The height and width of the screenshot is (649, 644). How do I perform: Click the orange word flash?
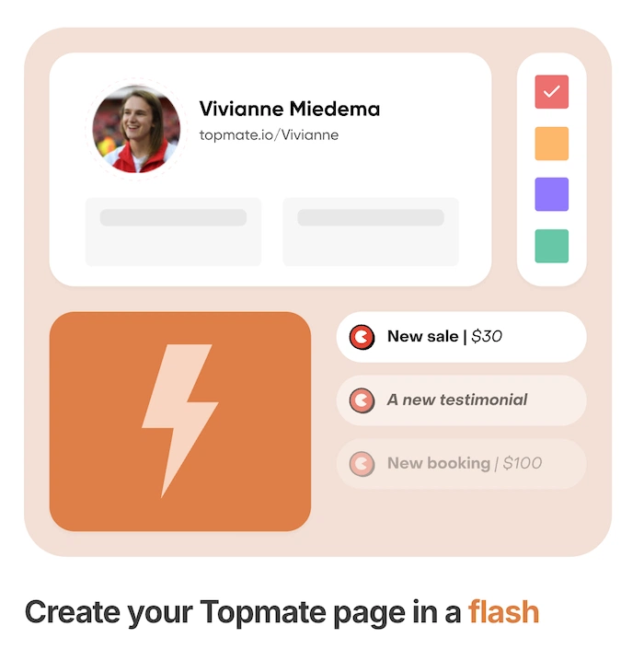pyautogui.click(x=504, y=612)
